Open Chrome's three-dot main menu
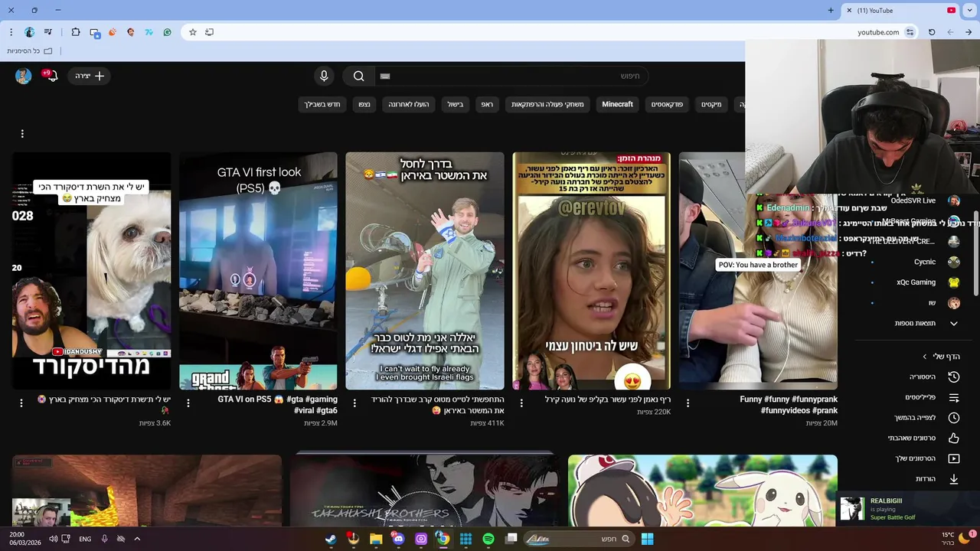The height and width of the screenshot is (551, 980). 11,32
